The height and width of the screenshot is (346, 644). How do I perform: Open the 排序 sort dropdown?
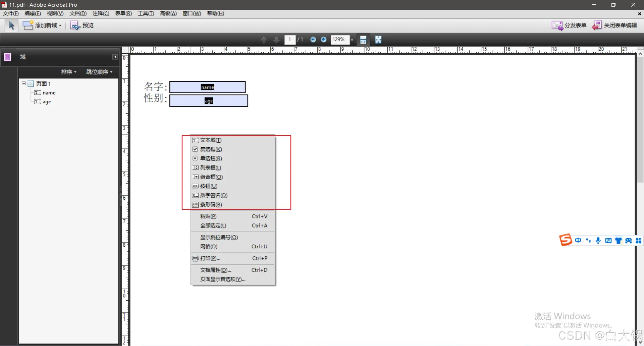[x=69, y=72]
